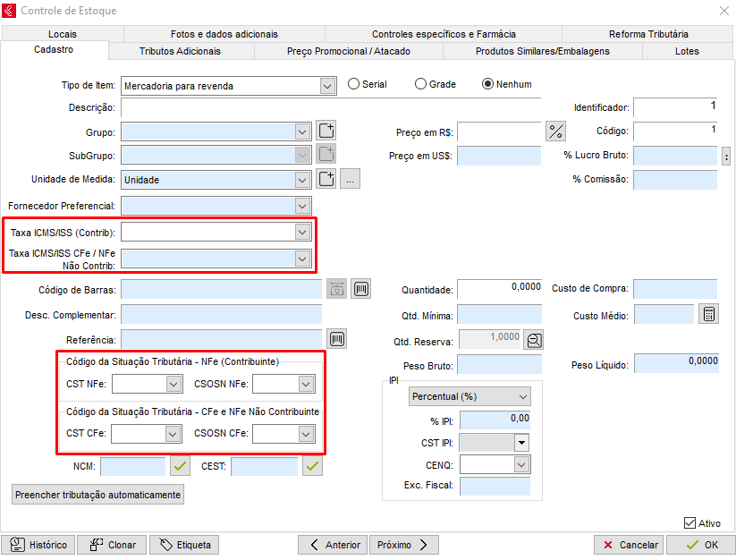Click the Cancelar button

click(629, 545)
